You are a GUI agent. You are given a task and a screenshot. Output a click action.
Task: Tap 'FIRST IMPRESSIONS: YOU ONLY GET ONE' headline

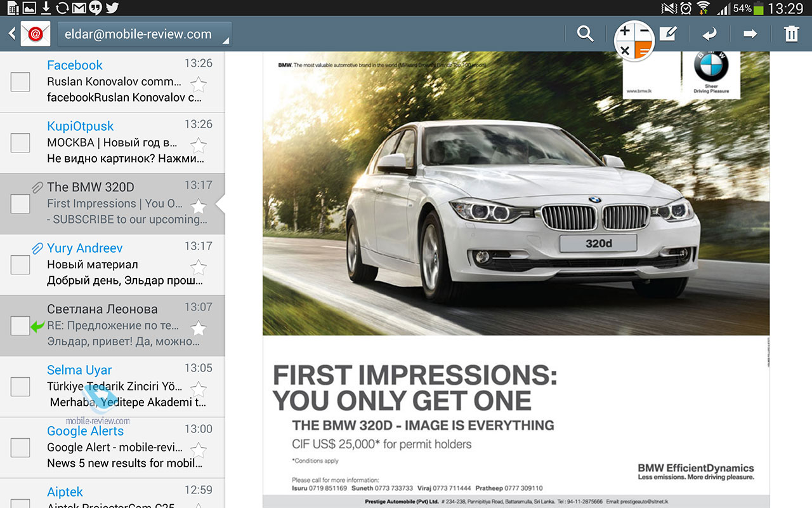(415, 388)
